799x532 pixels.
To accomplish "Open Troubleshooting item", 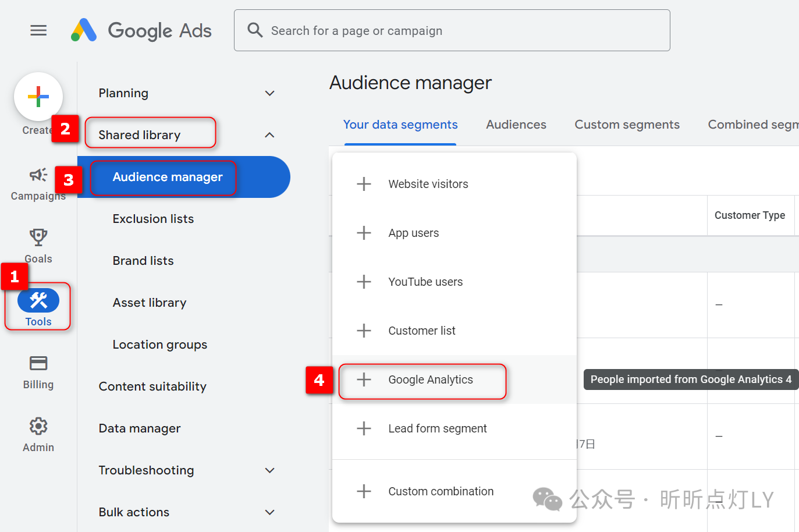I will pyautogui.click(x=146, y=470).
